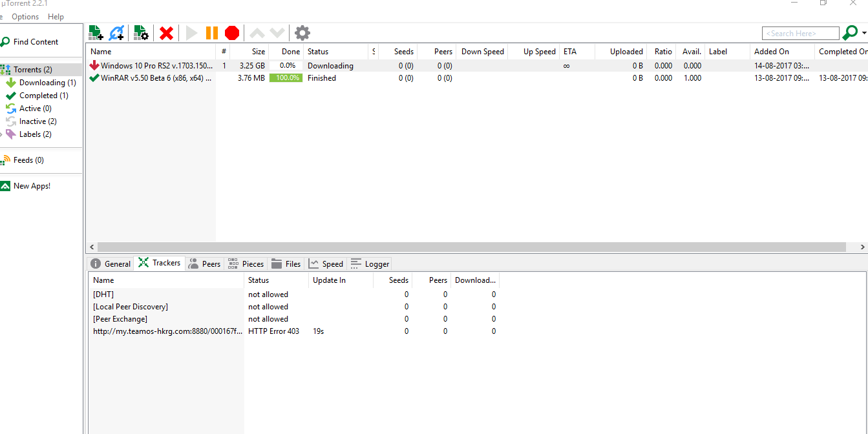The height and width of the screenshot is (434, 868).
Task: Switch to the Logger tab
Action: pyautogui.click(x=370, y=263)
